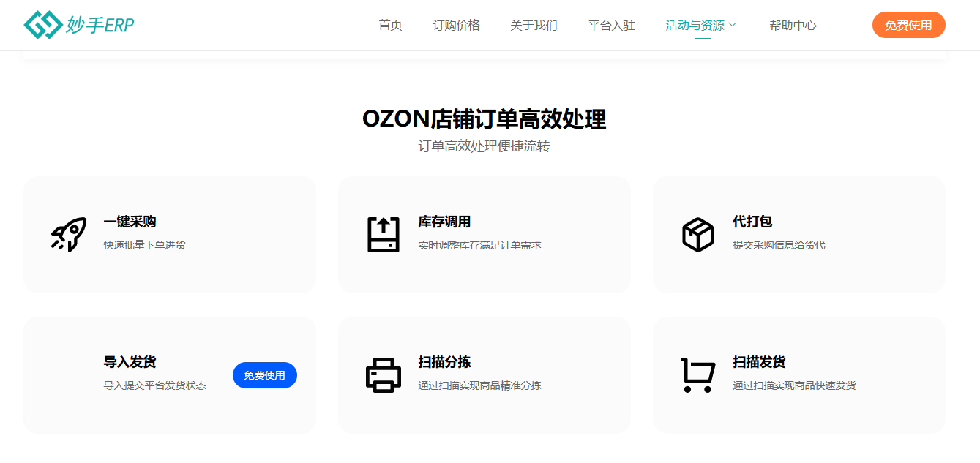
Task: Open the 首页 navigation item
Action: (x=390, y=25)
